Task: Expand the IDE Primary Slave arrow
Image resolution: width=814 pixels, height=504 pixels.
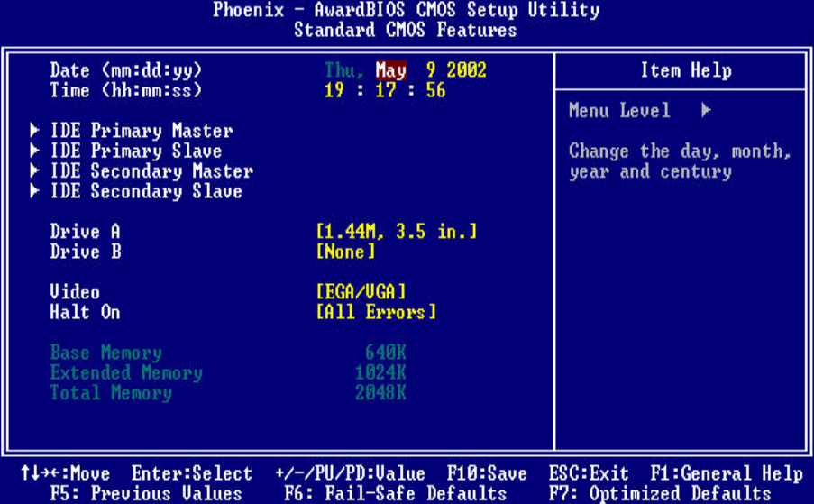Action: click(x=34, y=151)
